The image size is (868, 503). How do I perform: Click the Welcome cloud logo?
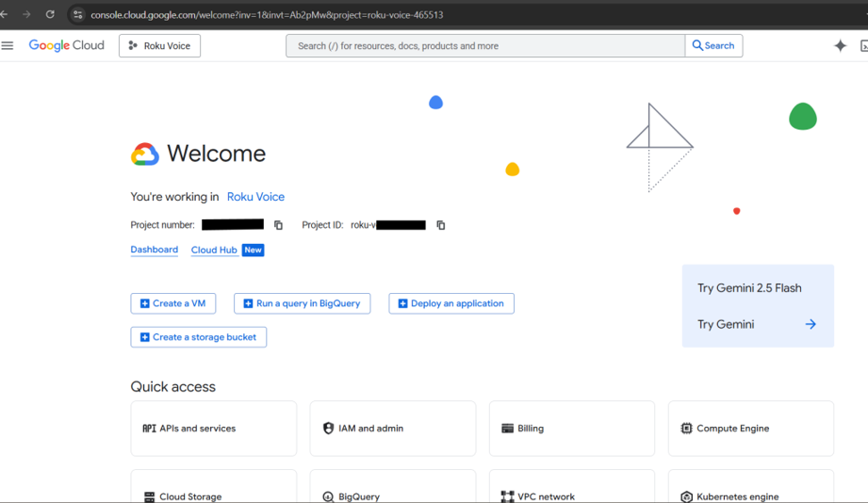point(145,154)
